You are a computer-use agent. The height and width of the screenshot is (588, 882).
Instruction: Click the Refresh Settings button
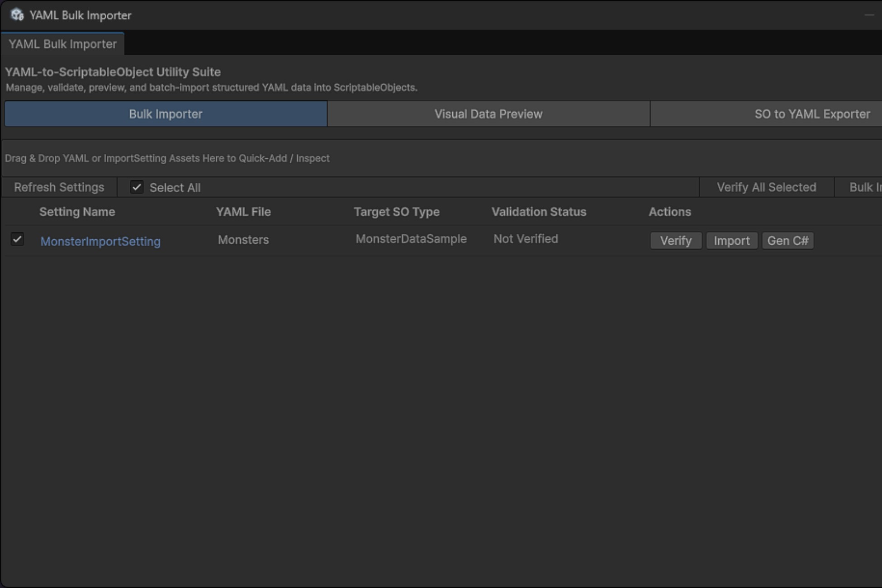click(59, 187)
